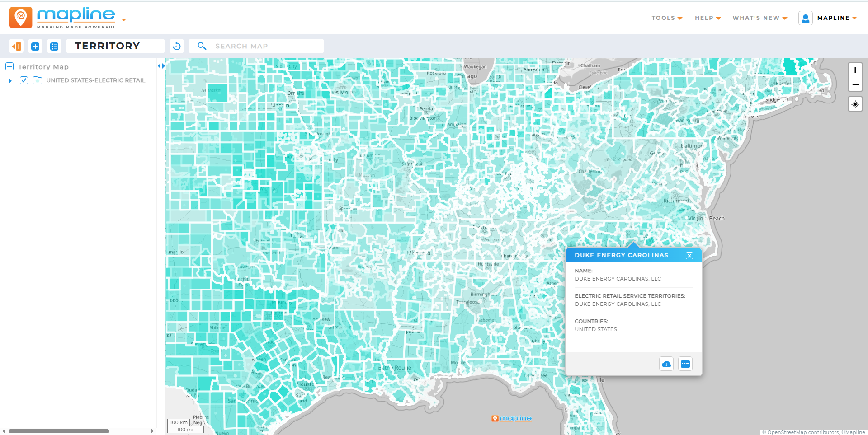Open the Tools menu
This screenshot has width=868, height=435.
click(667, 18)
